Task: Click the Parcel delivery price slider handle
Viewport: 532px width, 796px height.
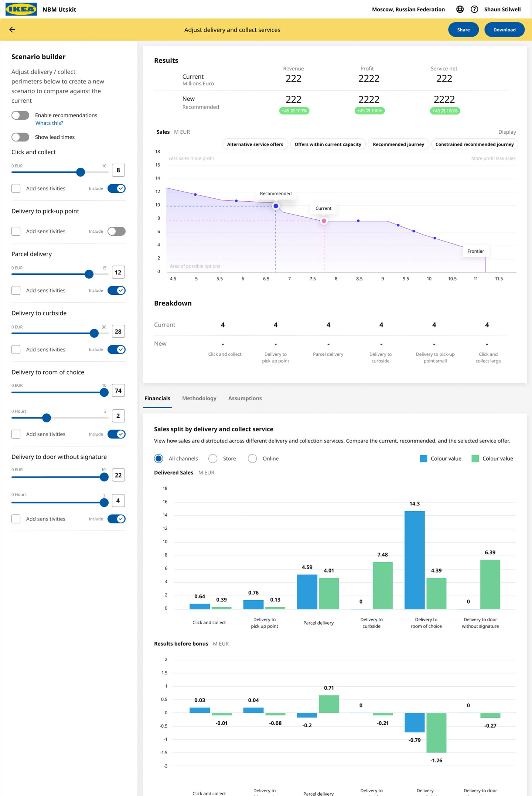Action: click(89, 274)
